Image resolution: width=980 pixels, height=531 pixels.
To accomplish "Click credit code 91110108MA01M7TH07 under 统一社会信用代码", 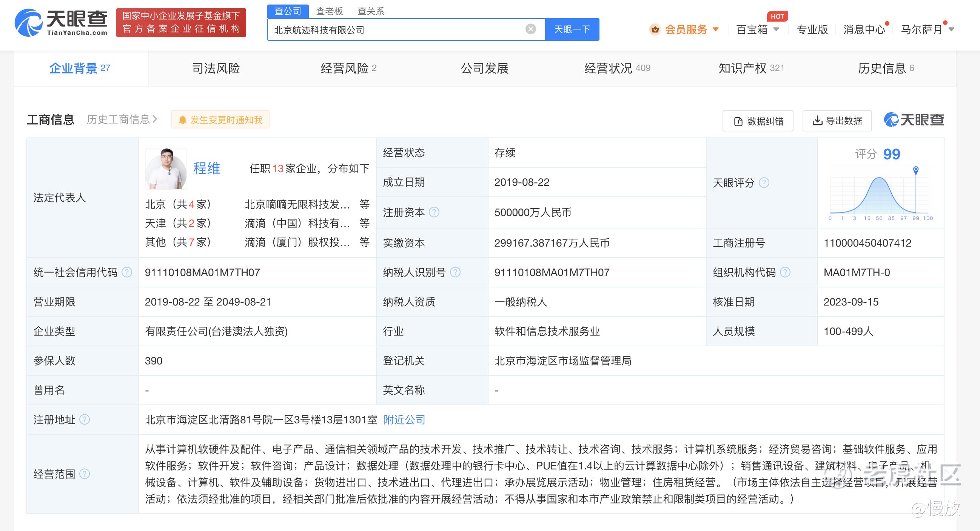I will click(x=202, y=272).
